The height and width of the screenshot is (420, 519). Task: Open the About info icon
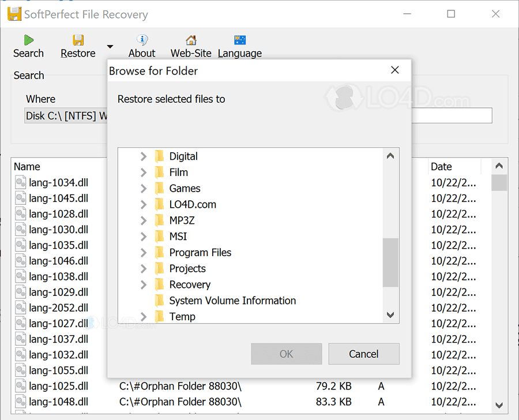(x=142, y=40)
